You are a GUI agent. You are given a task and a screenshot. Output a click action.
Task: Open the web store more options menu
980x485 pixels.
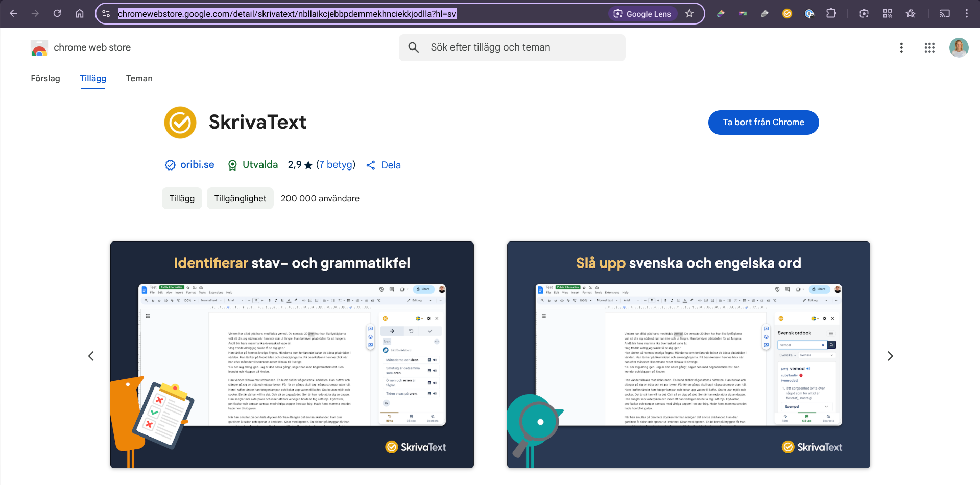901,47
